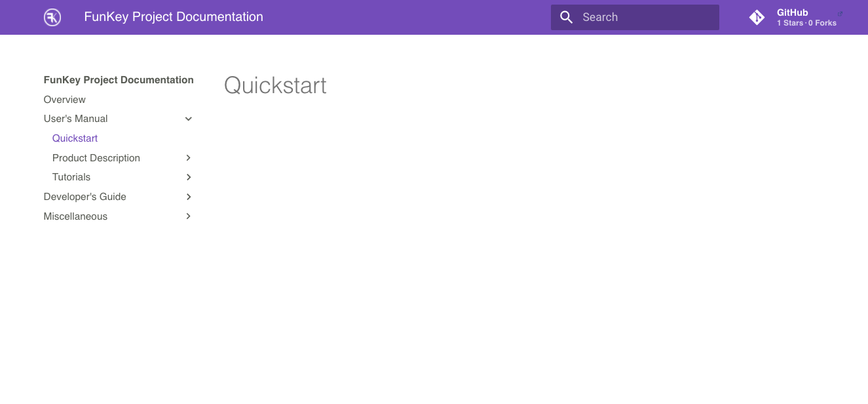
Task: Click the search magnifier icon
Action: coord(567,17)
